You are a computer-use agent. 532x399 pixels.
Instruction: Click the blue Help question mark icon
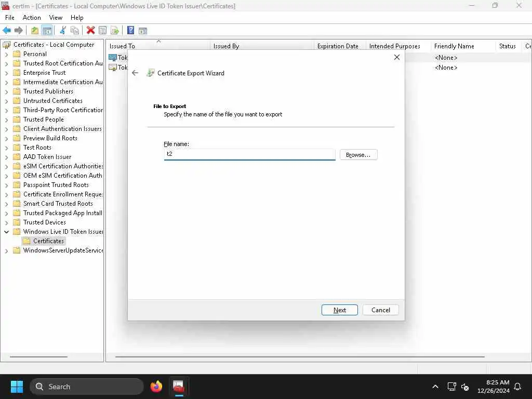pos(130,31)
